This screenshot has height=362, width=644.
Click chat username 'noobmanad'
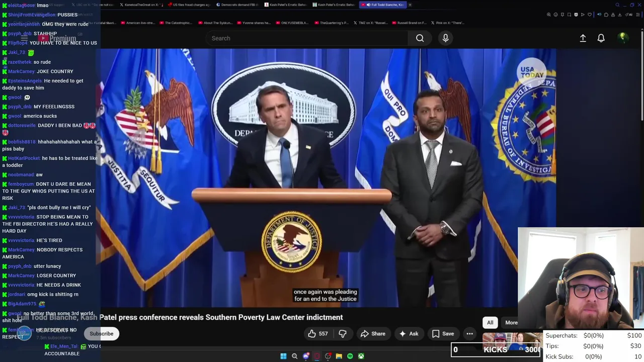click(21, 174)
